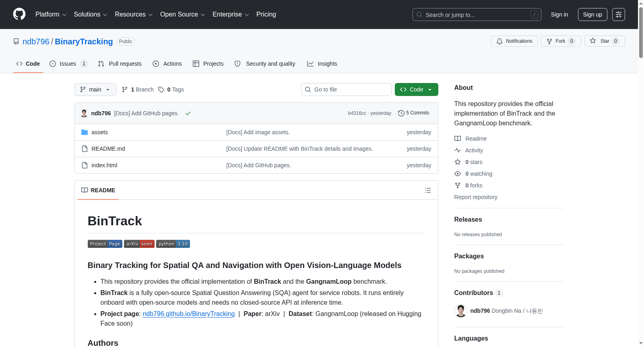Open the main branch selector dropdown
The height and width of the screenshot is (347, 644).
point(95,89)
